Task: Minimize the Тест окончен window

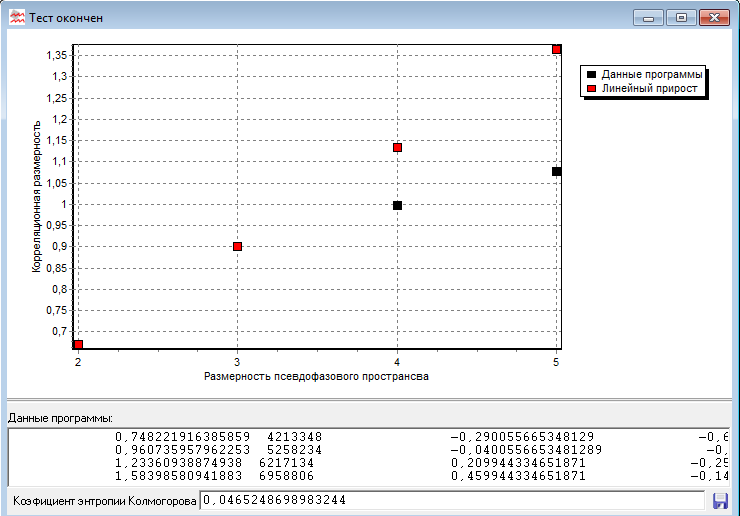Action: [652, 18]
